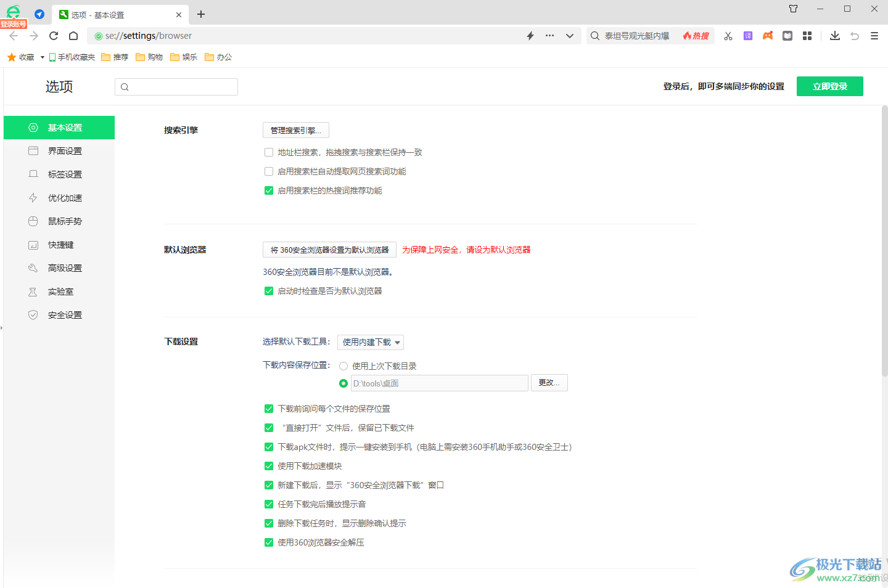888x588 pixels.
Task: Click 将360安全浏览器设置为默认浏览器 button
Action: tap(329, 250)
